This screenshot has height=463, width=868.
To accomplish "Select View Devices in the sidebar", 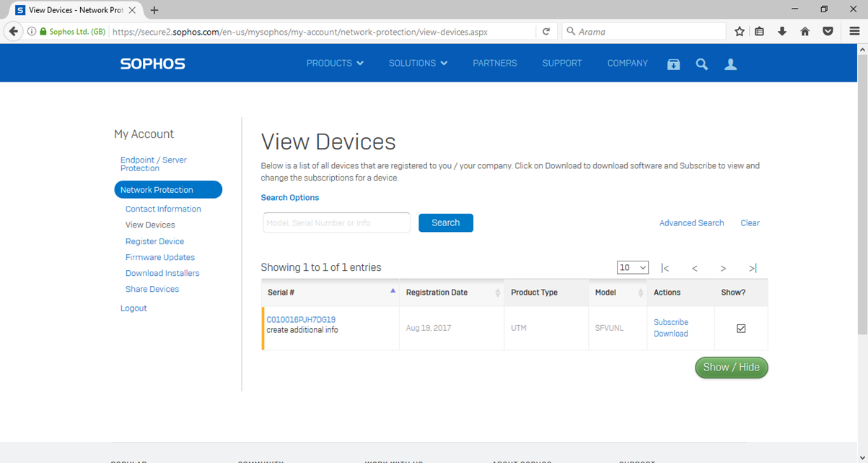I will 150,225.
